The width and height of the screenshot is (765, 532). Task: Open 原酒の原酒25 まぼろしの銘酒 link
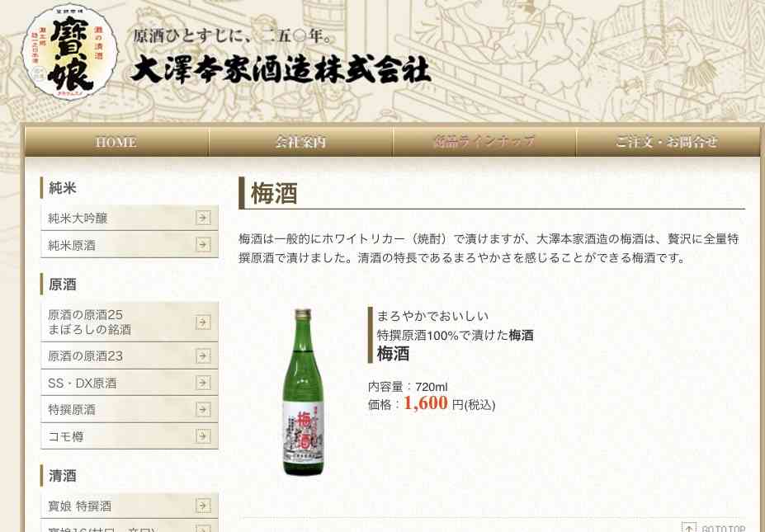click(130, 322)
